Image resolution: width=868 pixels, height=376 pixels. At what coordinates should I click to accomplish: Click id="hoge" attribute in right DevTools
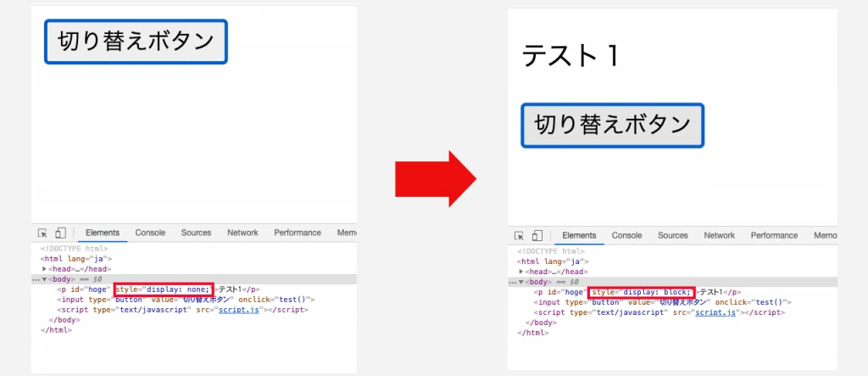coord(567,292)
